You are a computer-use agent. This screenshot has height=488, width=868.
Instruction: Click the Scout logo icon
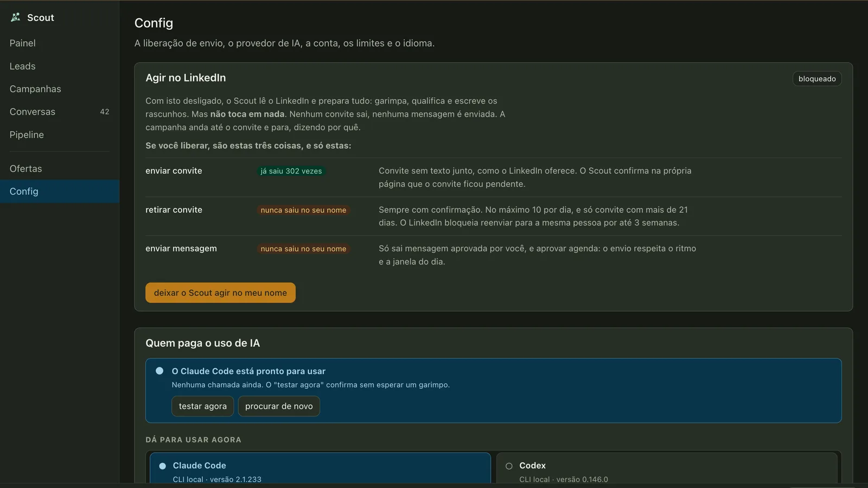point(16,17)
